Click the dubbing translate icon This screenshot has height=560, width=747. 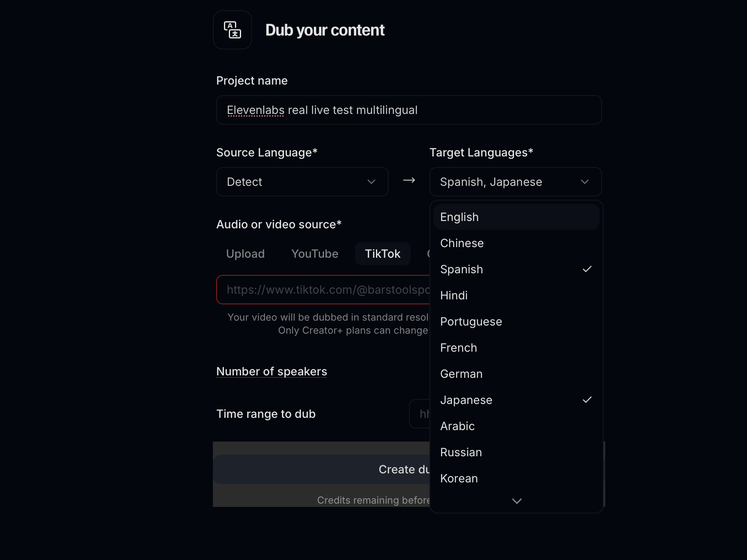point(233,30)
